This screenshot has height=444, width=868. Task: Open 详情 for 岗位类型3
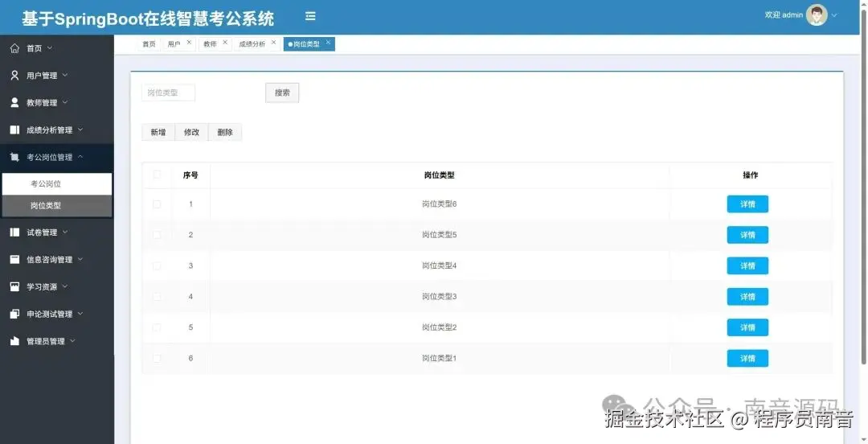747,297
